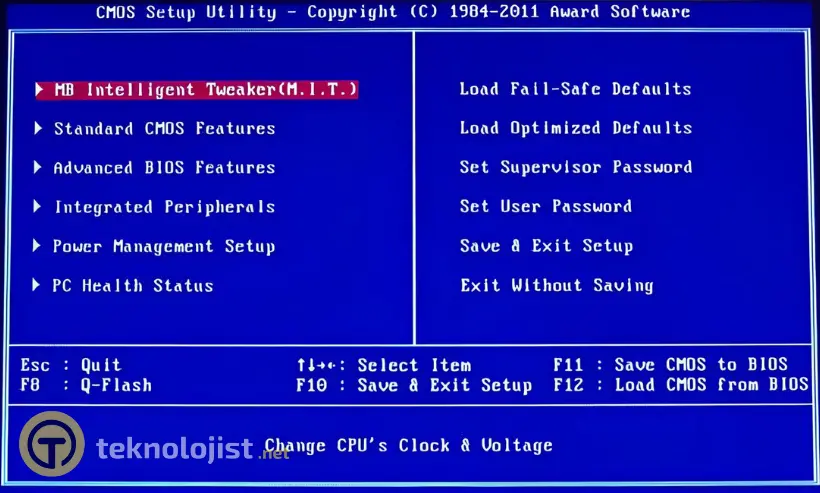Click Save & Exit Setup option
820x493 pixels.
(546, 246)
